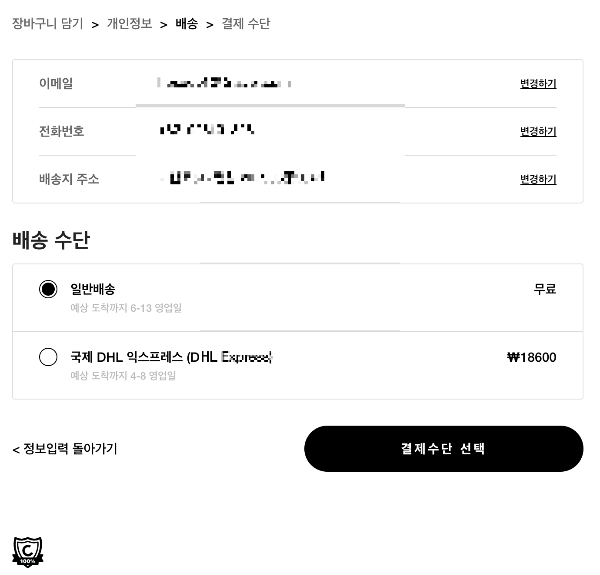Click the 결제수단 선택 button
600x575 pixels.
(443, 449)
